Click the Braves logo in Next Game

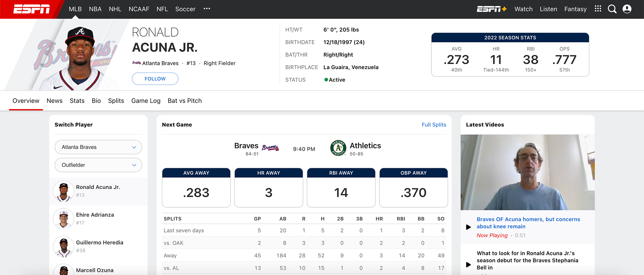tap(270, 148)
